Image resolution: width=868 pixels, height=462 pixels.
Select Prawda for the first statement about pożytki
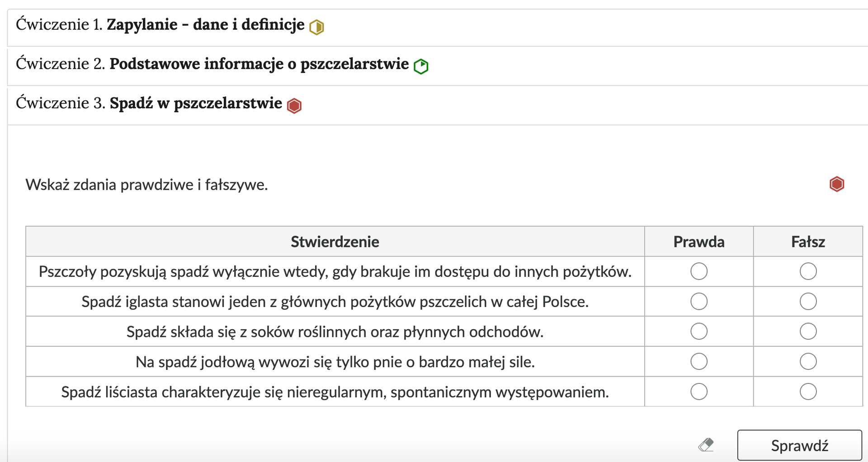coord(698,271)
